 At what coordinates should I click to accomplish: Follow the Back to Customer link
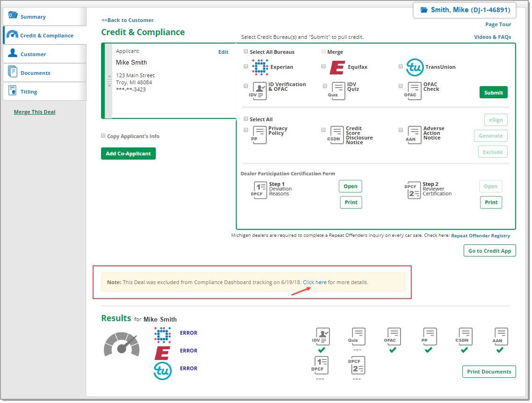pos(128,20)
